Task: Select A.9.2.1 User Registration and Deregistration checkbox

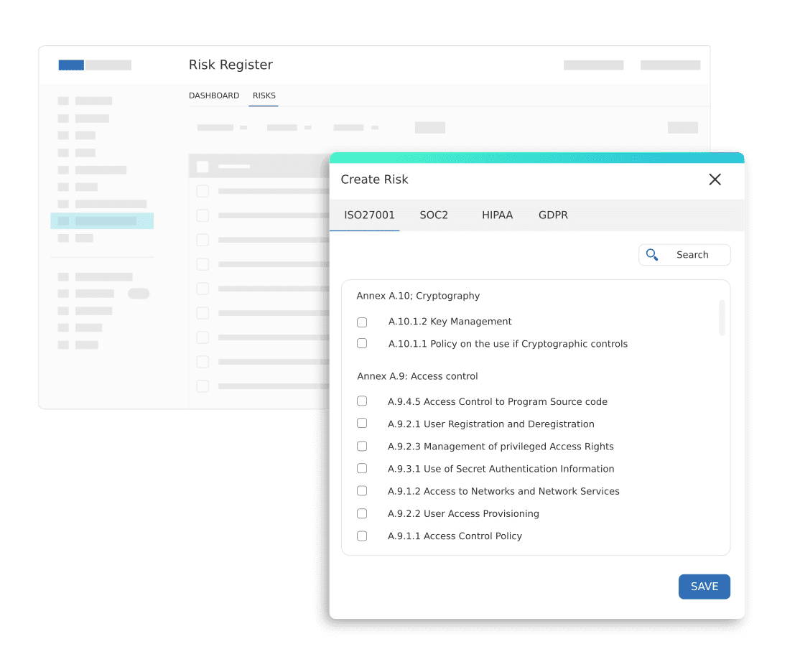Action: pos(362,424)
